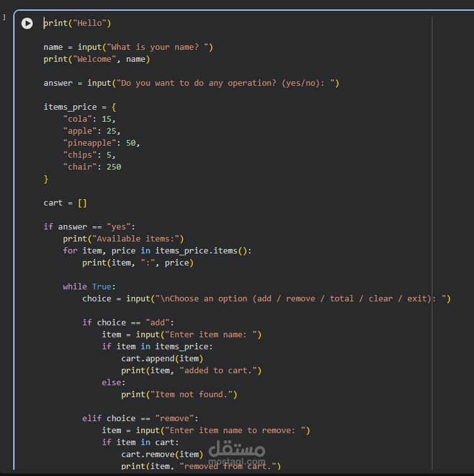
Task: Click the line while True:
Action: click(x=90, y=287)
